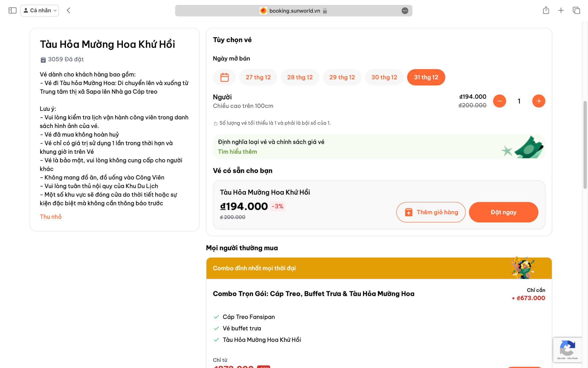Open the Cá nhân profile dropdown
Image resolution: width=588 pixels, height=368 pixels.
(x=40, y=11)
